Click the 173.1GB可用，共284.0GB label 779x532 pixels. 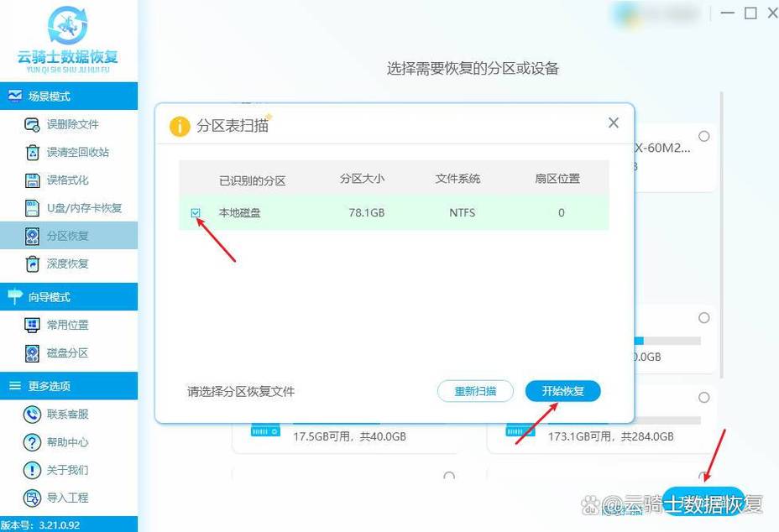tap(611, 436)
